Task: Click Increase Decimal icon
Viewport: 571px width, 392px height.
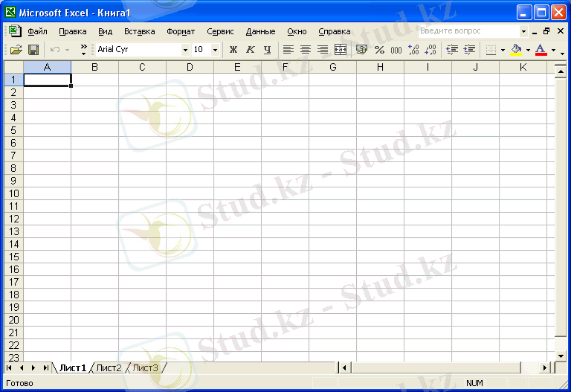Action: [x=413, y=50]
